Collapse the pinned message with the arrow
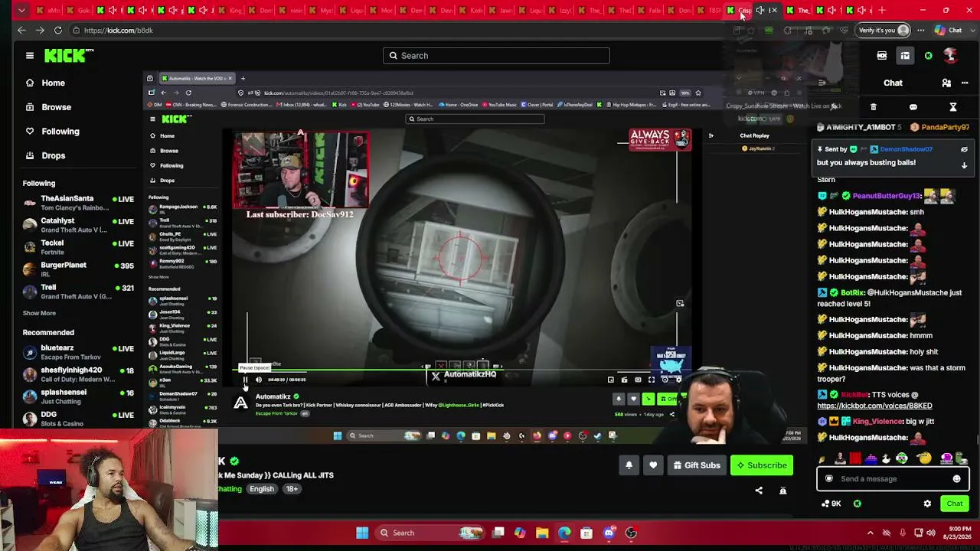This screenshot has width=980, height=551. [964, 165]
